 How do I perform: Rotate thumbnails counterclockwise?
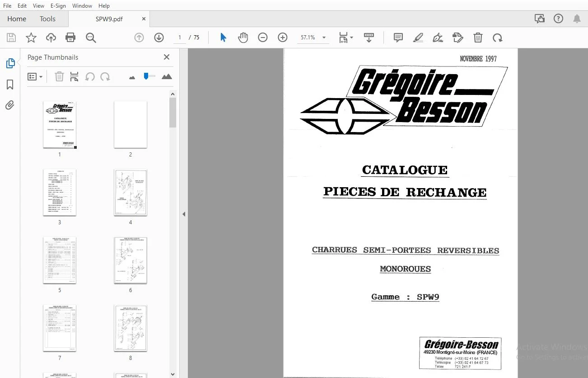(x=90, y=77)
